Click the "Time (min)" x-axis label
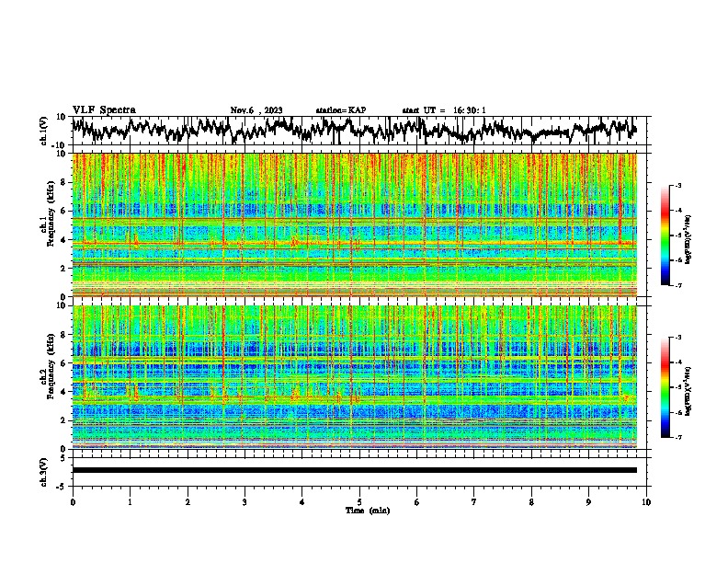The width and height of the screenshot is (728, 563). click(x=368, y=511)
